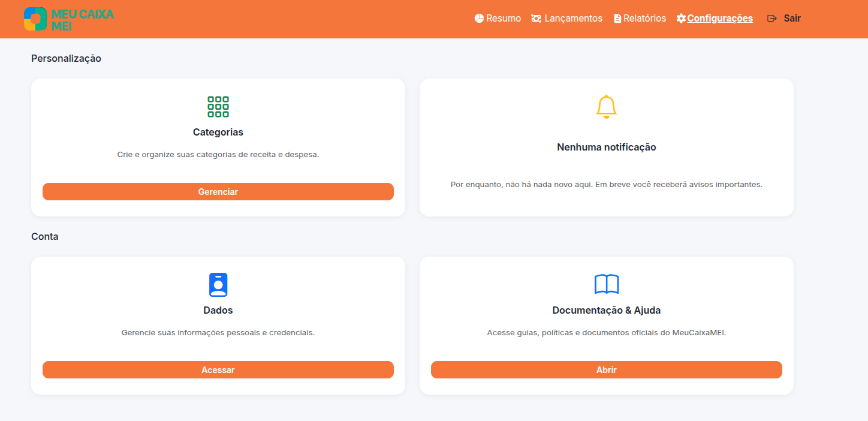Click the coins icon beside Lançamentos
The image size is (868, 421).
tap(535, 18)
